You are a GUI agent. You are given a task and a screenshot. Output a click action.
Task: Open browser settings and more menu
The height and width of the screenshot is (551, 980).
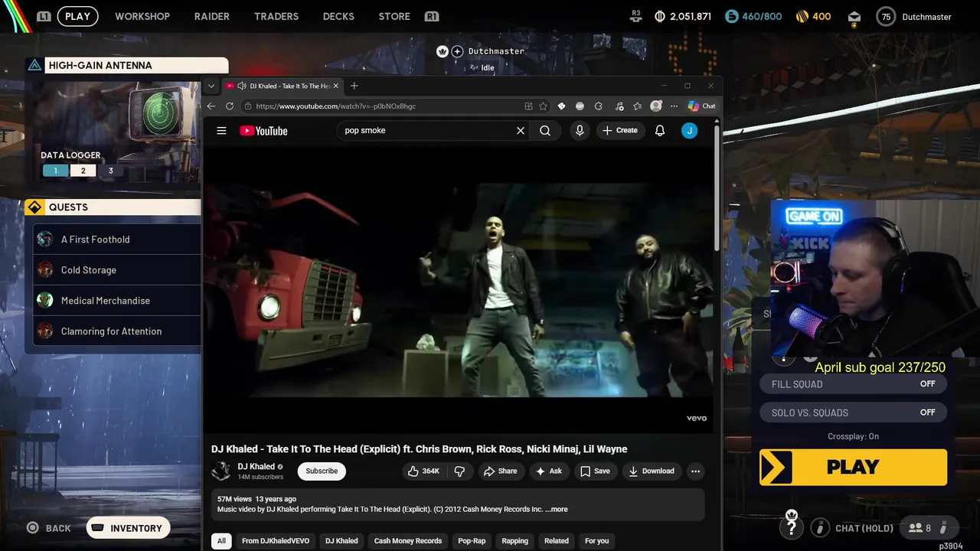pyautogui.click(x=674, y=106)
